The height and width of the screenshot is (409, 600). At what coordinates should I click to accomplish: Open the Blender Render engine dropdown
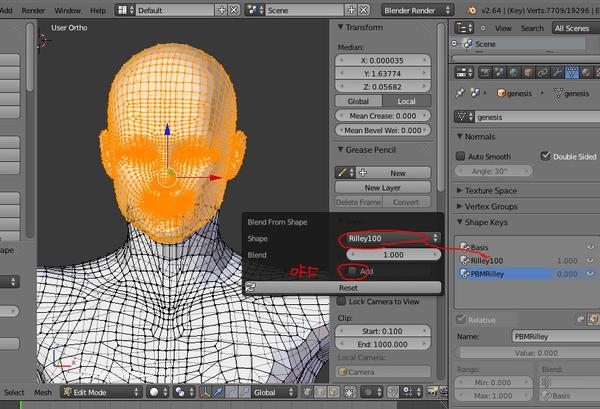tap(418, 10)
